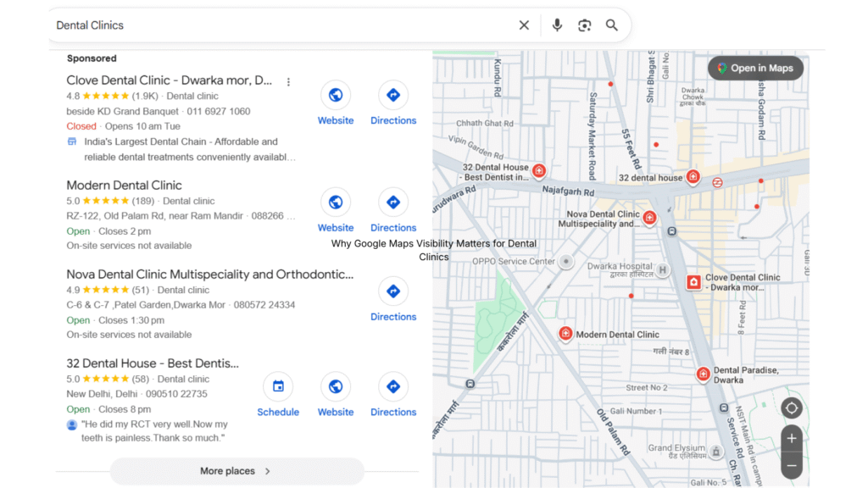Click Dwarka Hospital marker on map
868x488 pixels.
662,270
